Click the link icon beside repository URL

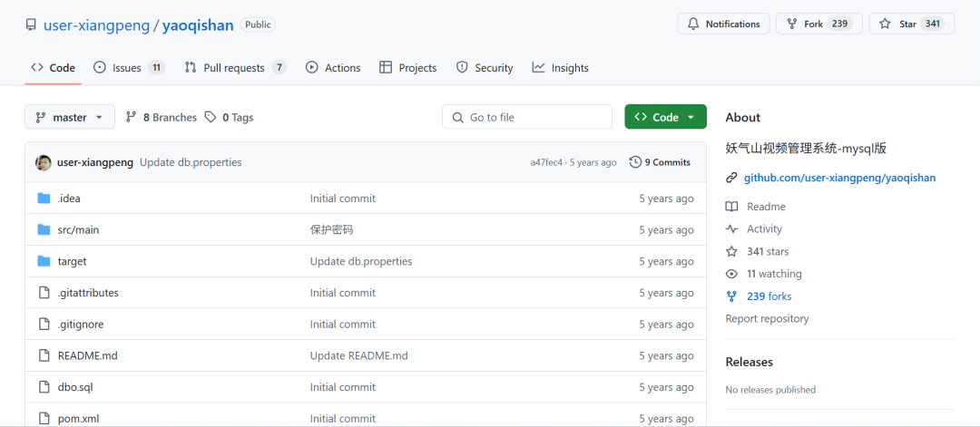731,178
